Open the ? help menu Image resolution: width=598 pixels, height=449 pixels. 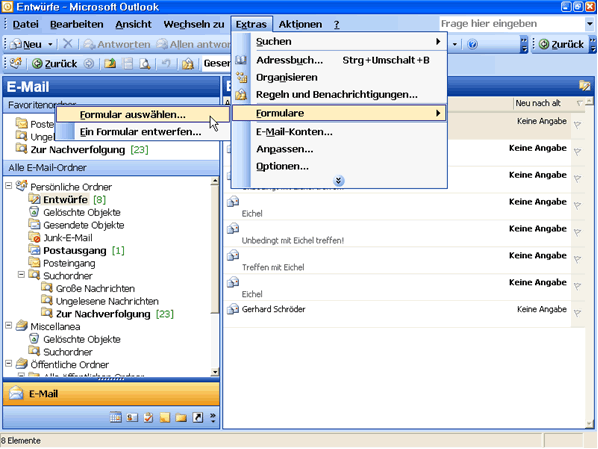336,24
